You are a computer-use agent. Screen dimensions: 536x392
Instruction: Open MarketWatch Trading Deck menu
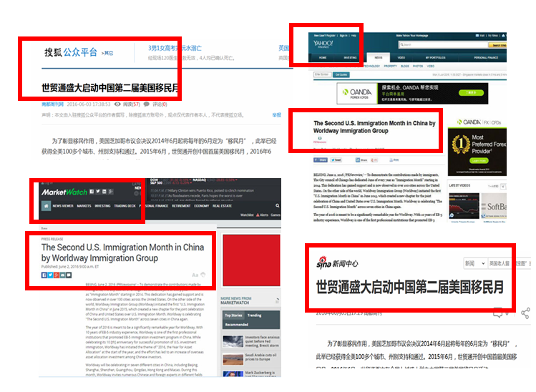125,206
